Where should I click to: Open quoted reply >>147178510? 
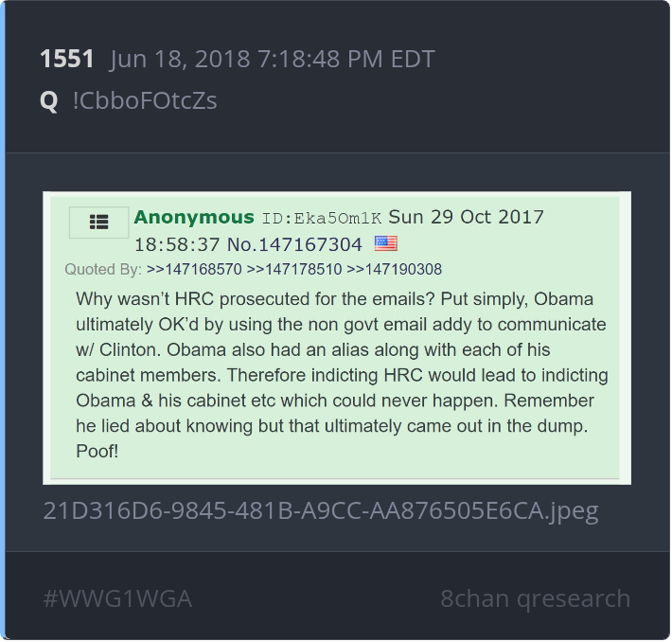click(x=294, y=269)
